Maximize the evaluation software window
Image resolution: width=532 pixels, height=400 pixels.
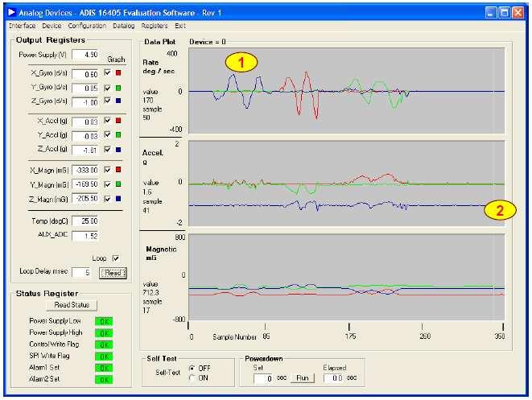coord(505,13)
